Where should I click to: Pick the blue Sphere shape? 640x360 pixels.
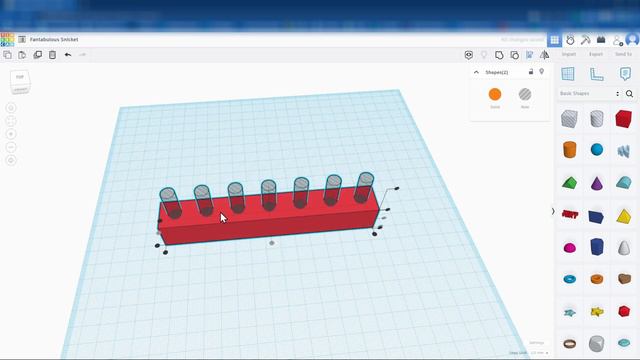(x=597, y=149)
